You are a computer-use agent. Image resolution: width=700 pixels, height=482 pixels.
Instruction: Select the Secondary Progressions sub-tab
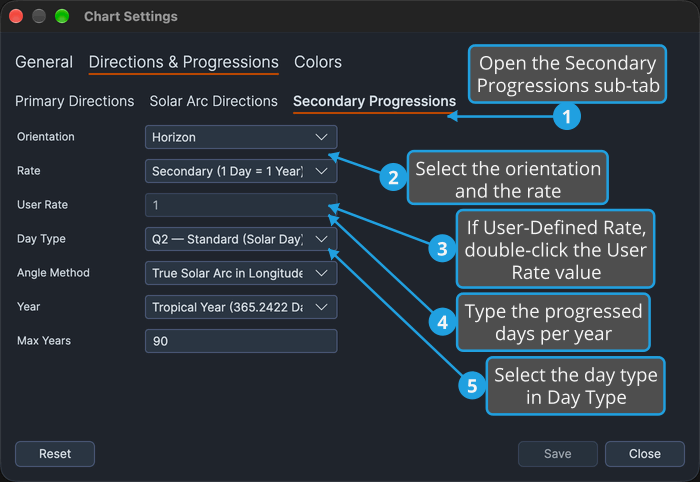(375, 101)
